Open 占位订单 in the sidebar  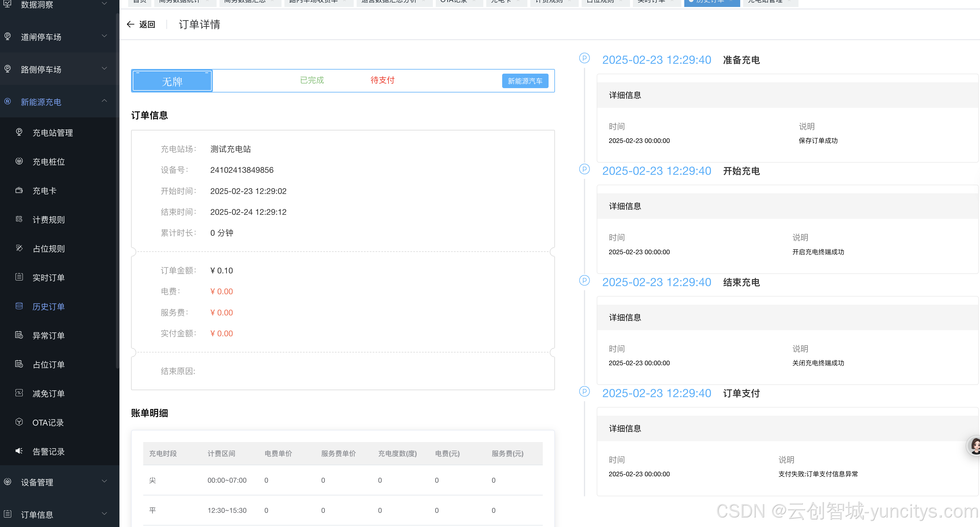click(48, 365)
